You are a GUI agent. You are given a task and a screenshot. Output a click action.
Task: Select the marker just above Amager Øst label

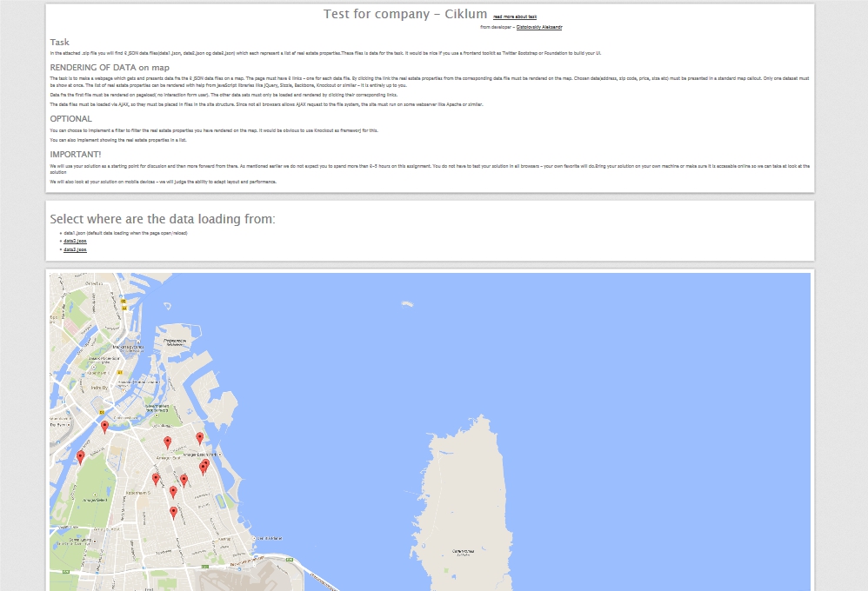coord(167,442)
